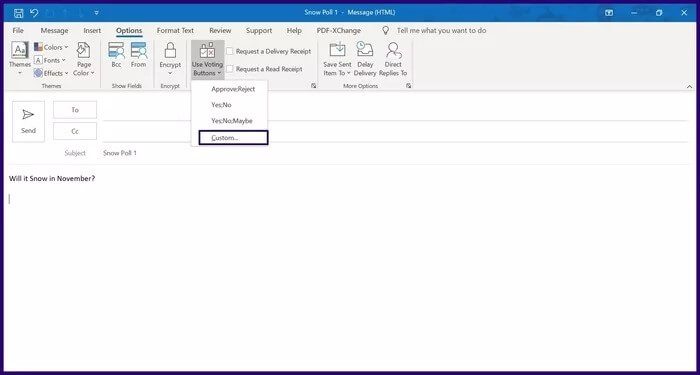Click the Direct Replies To button
Image resolution: width=700 pixels, height=375 pixels.
click(393, 59)
